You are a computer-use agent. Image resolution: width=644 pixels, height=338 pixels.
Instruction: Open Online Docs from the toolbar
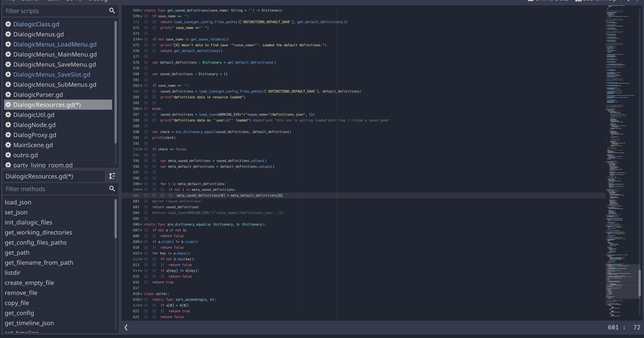pos(548,1)
